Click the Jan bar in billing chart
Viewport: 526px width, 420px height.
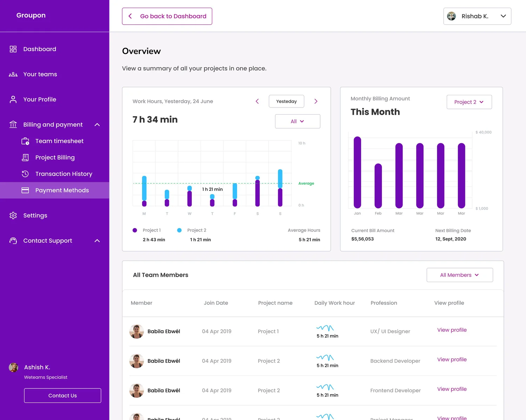(x=357, y=172)
